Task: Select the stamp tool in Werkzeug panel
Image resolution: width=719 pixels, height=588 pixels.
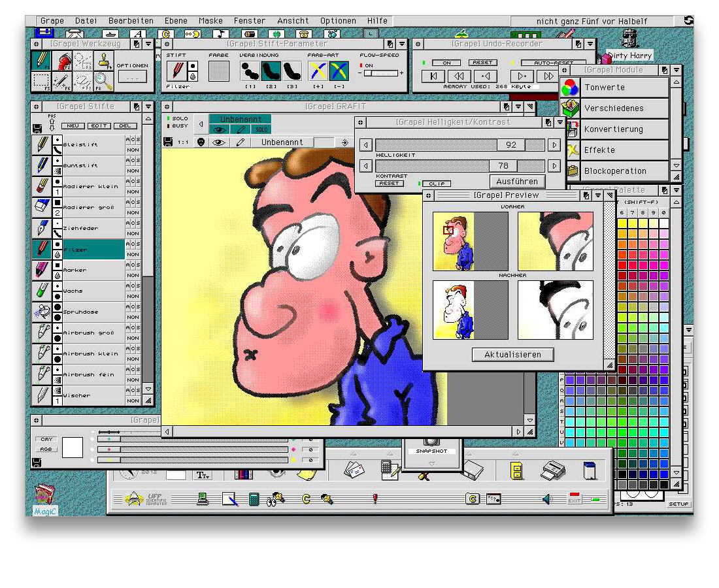Action: (x=104, y=61)
